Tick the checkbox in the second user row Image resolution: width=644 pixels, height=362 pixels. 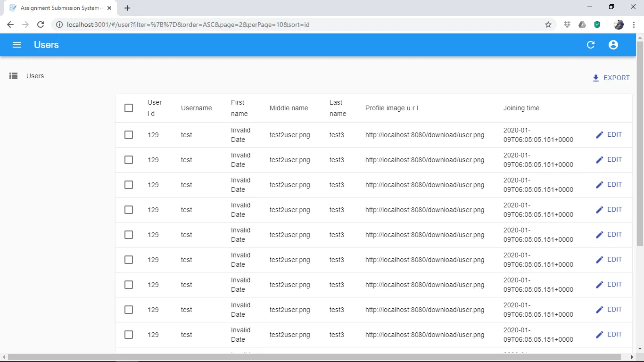coord(129,160)
